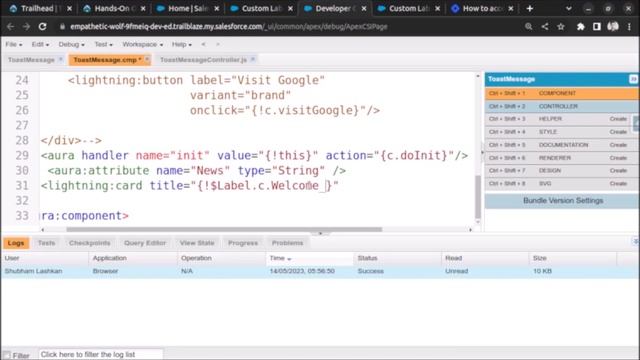640x360 pixels.
Task: Enable the Filter checkbox
Action: [7, 355]
